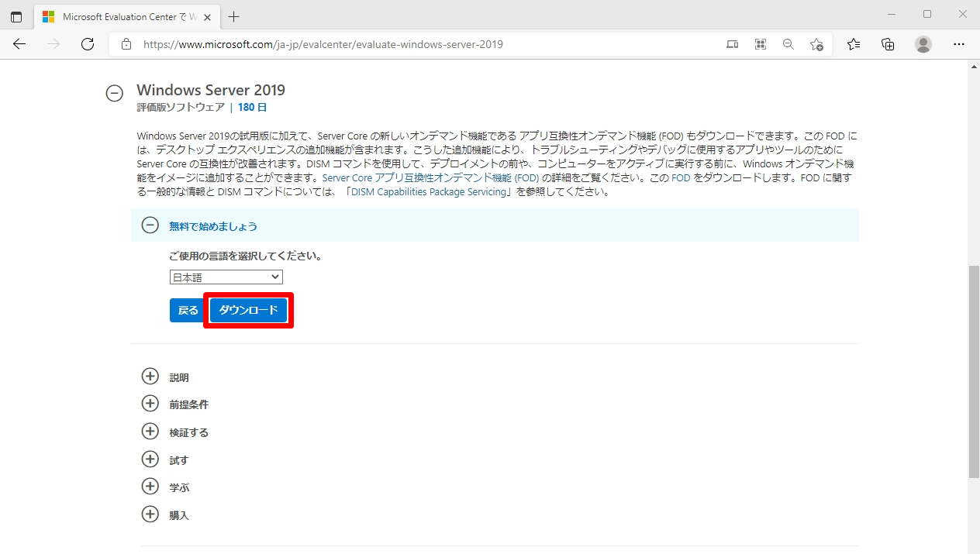
Task: Collapse the 無料で始めましょう section
Action: pyautogui.click(x=150, y=225)
